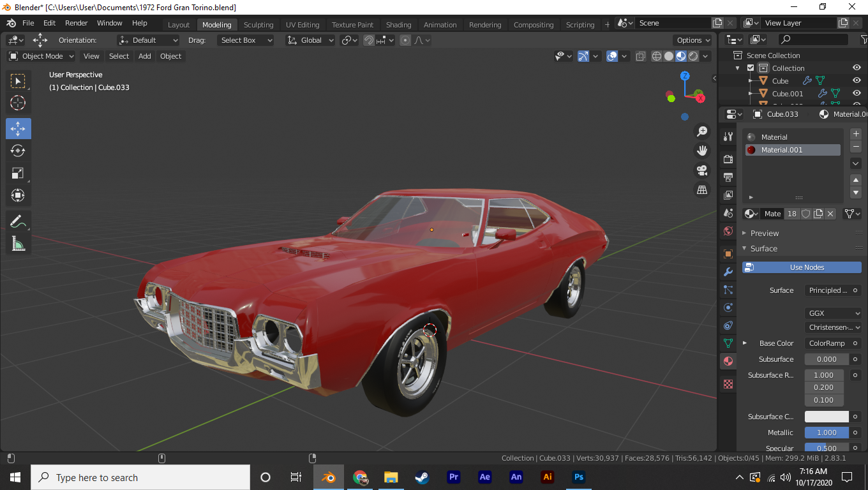868x490 pixels.
Task: Switch to the UV Editing workspace tab
Action: pyautogui.click(x=303, y=25)
